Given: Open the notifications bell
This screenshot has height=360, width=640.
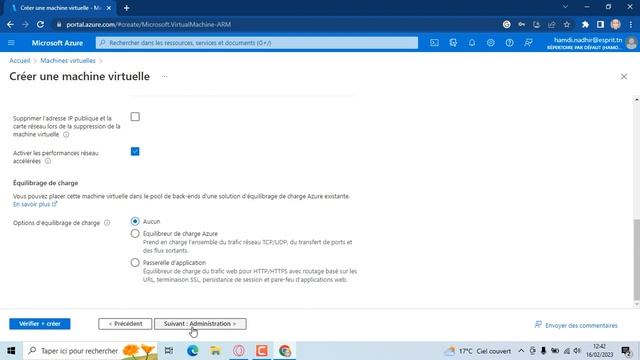Looking at the screenshot, I should pos(472,43).
